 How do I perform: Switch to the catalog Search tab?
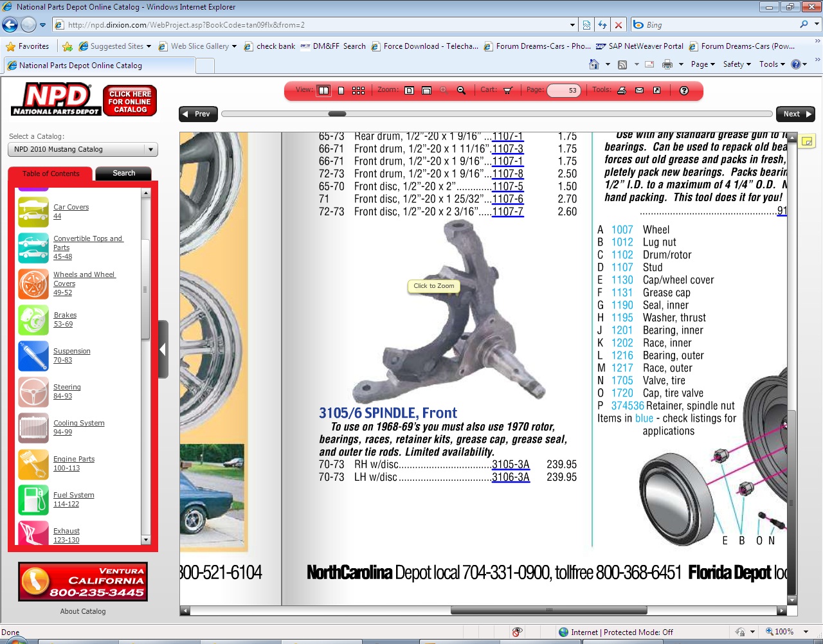pos(123,174)
